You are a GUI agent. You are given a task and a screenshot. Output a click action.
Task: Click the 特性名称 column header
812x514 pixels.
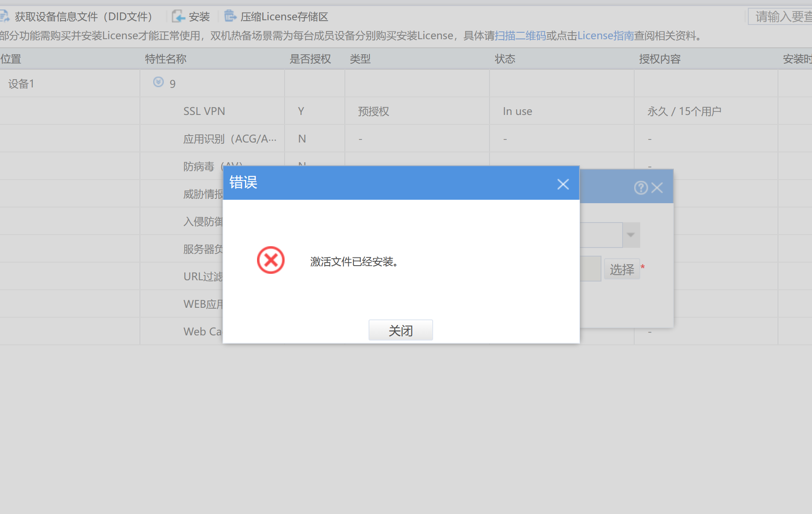point(166,59)
